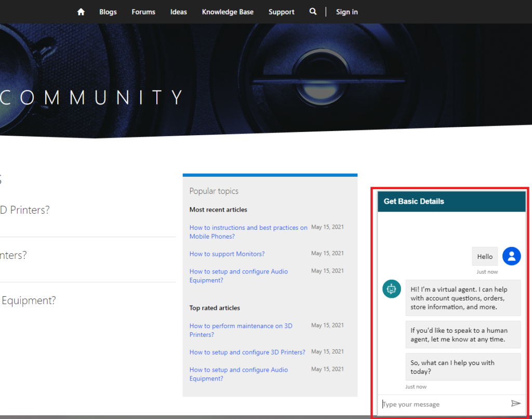Click the Sign in link
The image size is (532, 419).
(347, 12)
